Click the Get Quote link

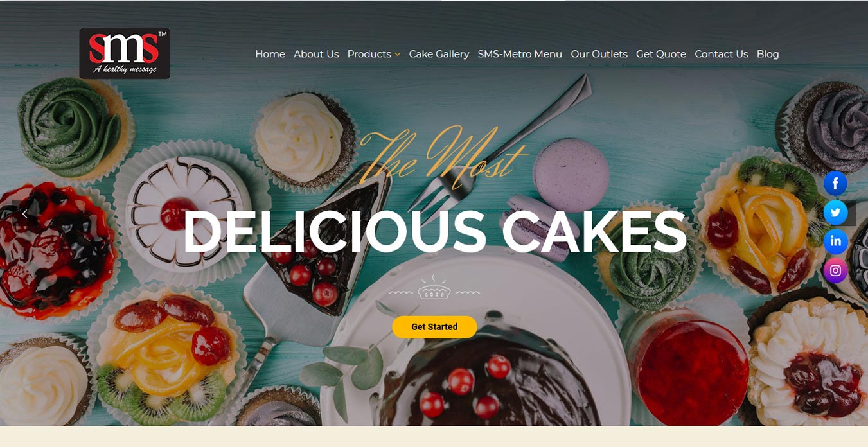[x=661, y=54]
